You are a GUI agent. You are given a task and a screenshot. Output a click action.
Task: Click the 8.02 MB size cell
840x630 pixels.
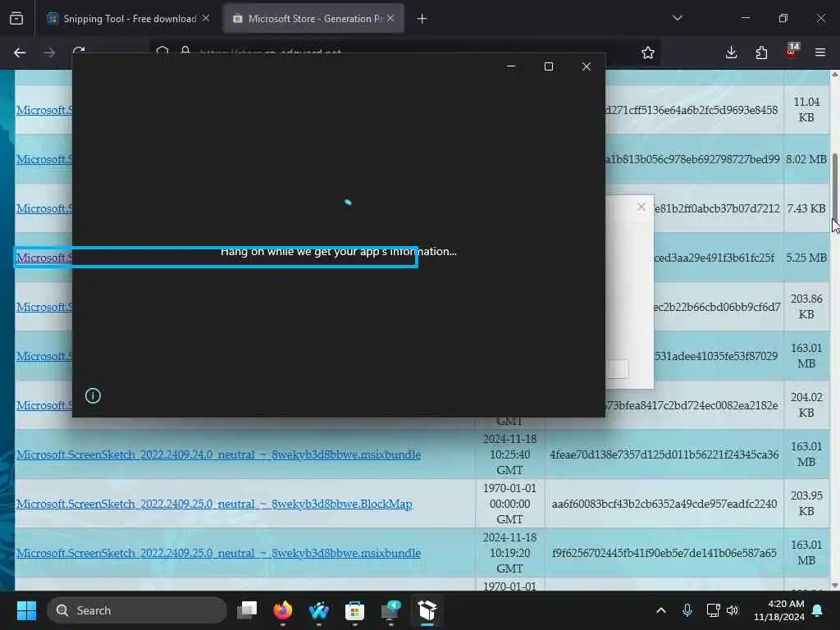coord(806,159)
